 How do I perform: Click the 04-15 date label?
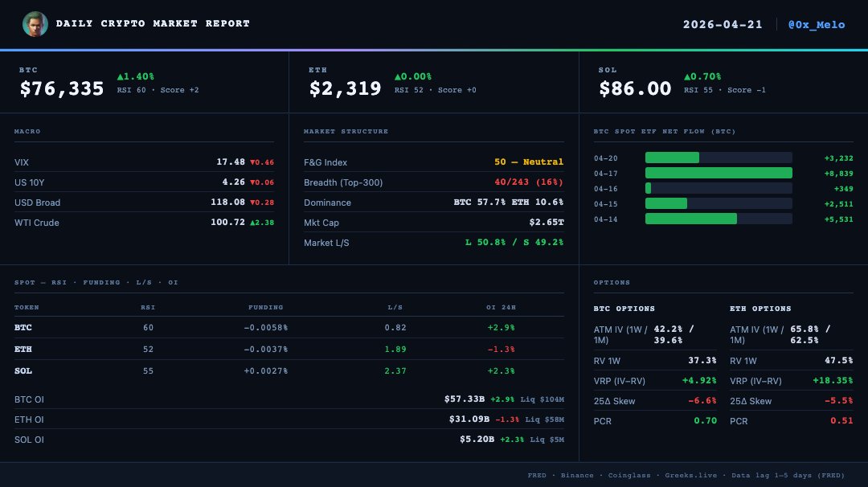606,203
